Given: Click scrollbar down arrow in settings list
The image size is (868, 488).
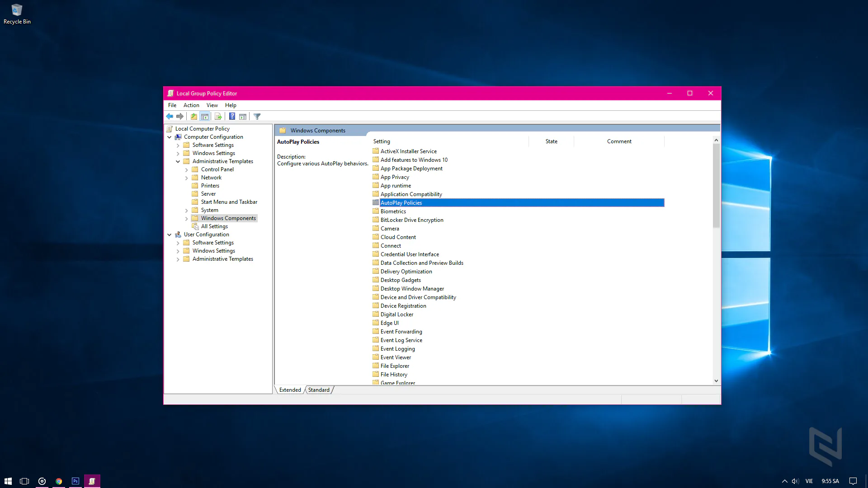Looking at the screenshot, I should point(716,381).
